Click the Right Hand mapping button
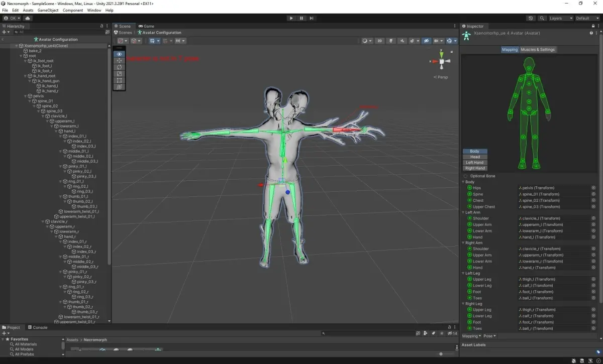The image size is (603, 364). 475,168
